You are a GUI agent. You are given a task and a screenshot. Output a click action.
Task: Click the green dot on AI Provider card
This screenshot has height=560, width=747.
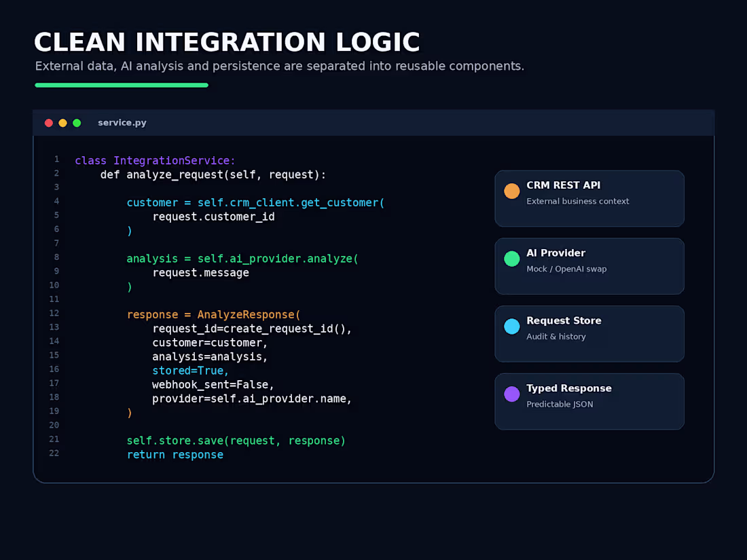point(511,259)
